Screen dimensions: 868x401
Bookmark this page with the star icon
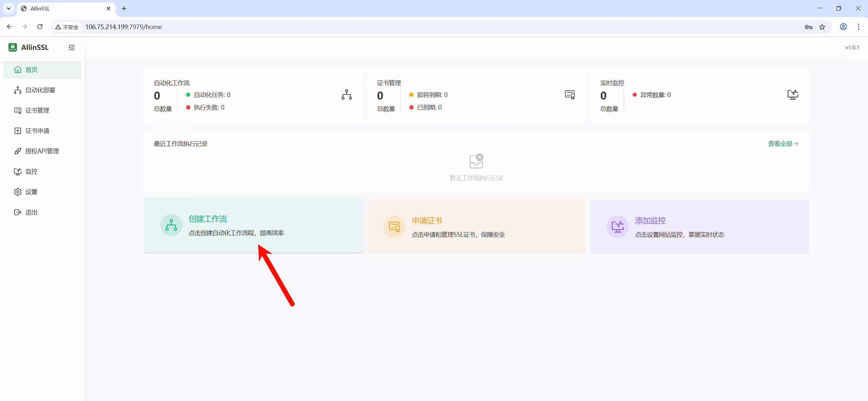point(822,27)
